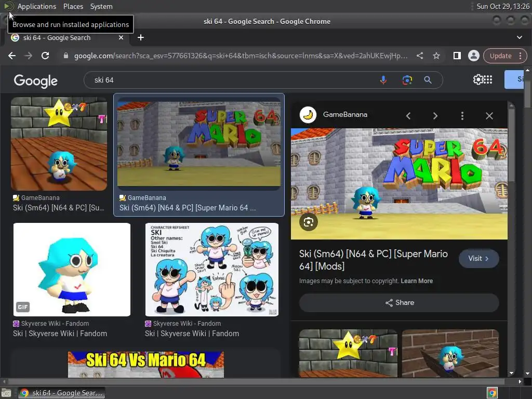Open Ski title link in preview panel
Image resolution: width=532 pixels, height=399 pixels.
pyautogui.click(x=374, y=260)
